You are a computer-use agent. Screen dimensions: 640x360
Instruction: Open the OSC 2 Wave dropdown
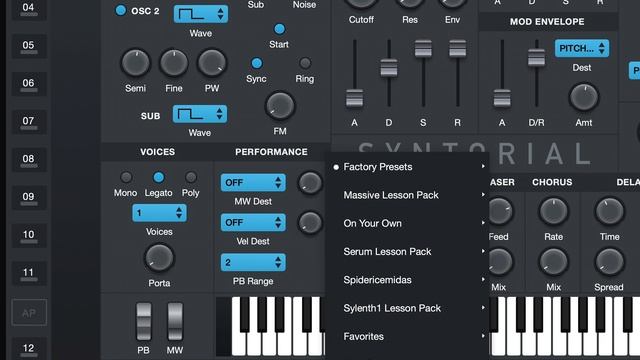(x=201, y=14)
